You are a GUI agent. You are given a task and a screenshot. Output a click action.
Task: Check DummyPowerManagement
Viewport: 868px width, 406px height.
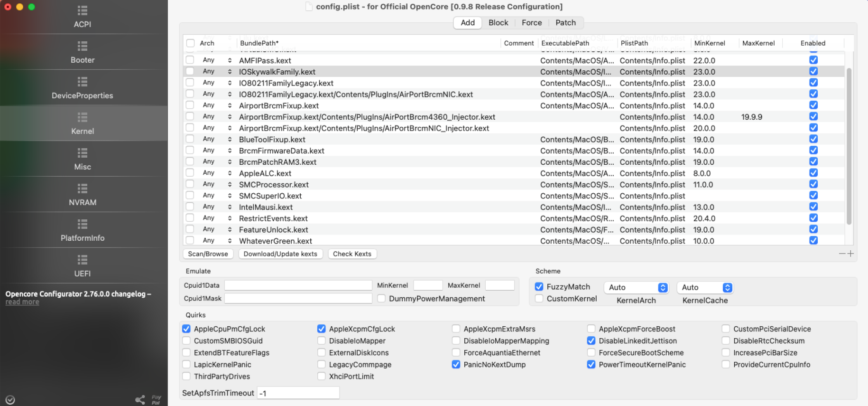pos(381,298)
